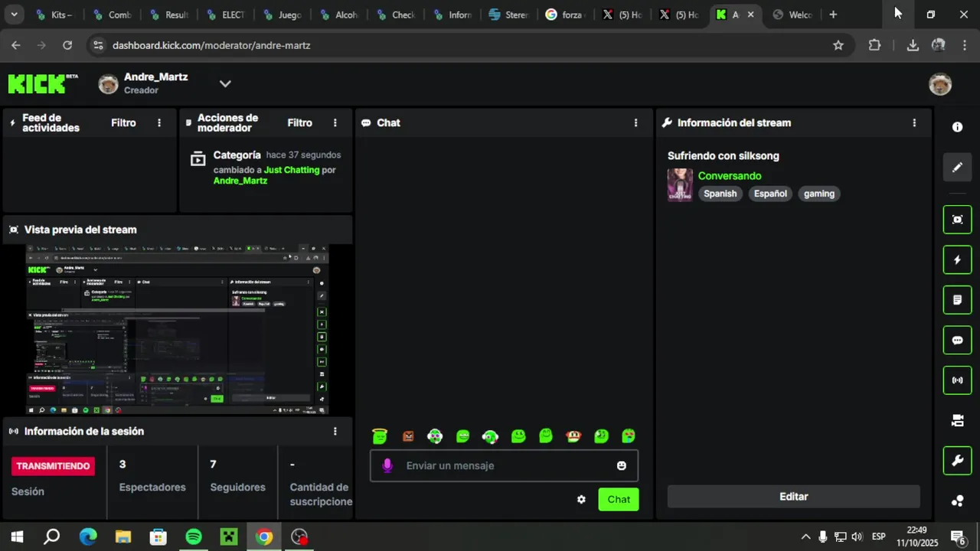The width and height of the screenshot is (980, 551).
Task: Click the pencil edit-layout icon
Action: coord(957,167)
